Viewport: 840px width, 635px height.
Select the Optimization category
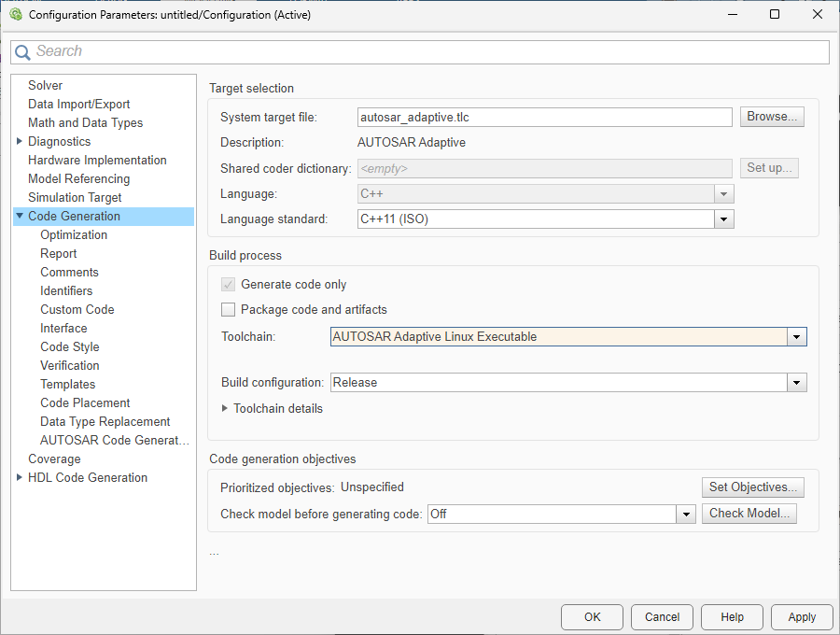coord(73,234)
